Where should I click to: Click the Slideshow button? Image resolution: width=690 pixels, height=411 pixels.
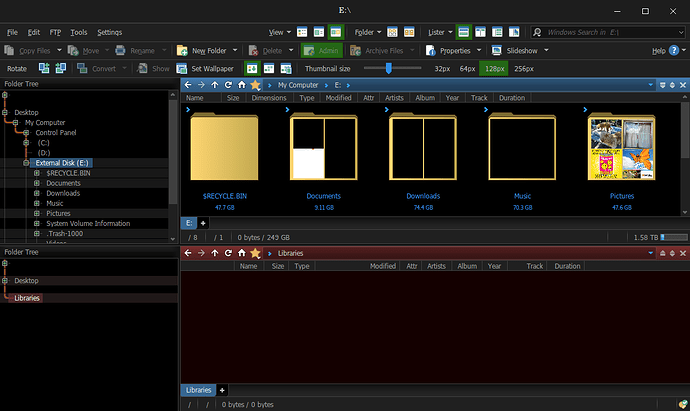pos(515,51)
